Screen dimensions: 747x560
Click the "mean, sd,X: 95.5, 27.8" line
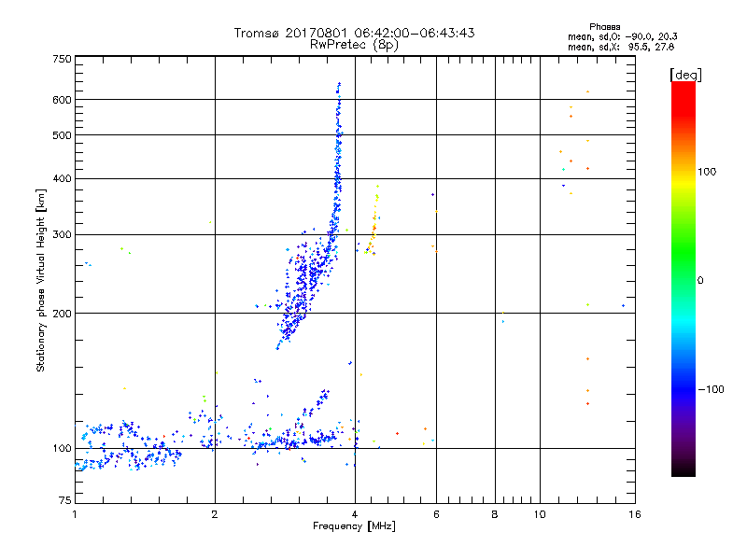point(621,47)
